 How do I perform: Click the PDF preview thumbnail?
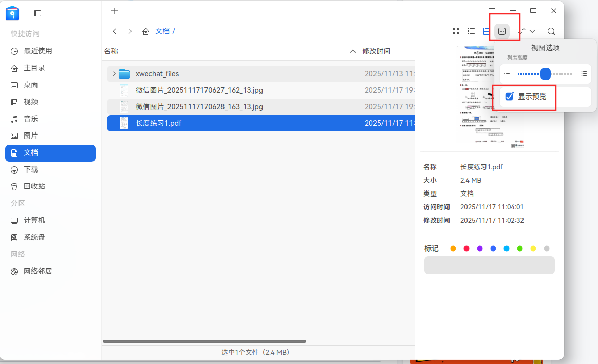click(491, 97)
